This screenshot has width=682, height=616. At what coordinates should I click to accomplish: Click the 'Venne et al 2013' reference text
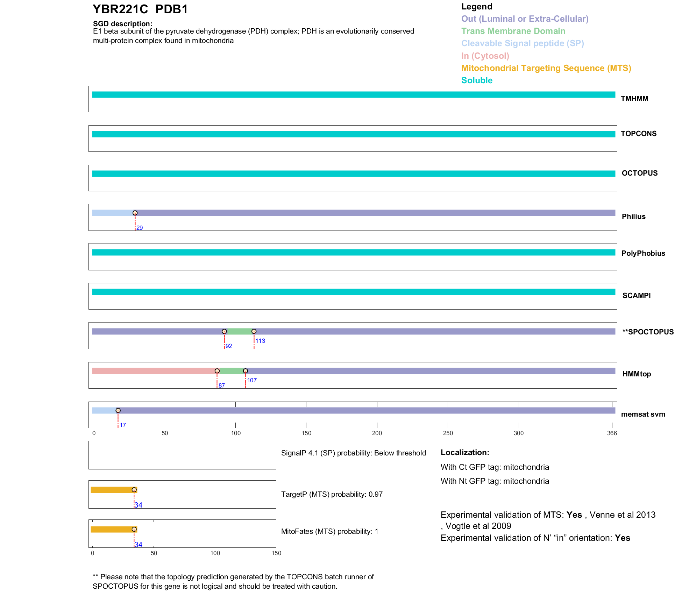point(622,515)
